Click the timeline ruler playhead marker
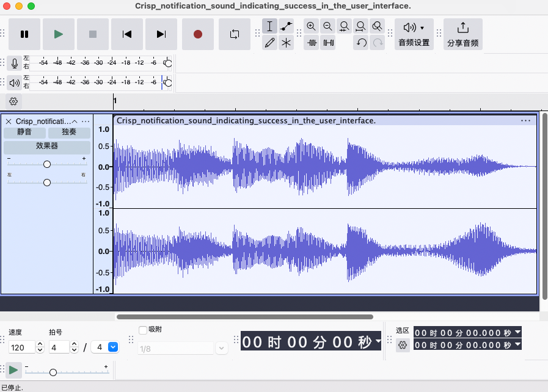Screen dimensions: 548x392 click(x=114, y=101)
